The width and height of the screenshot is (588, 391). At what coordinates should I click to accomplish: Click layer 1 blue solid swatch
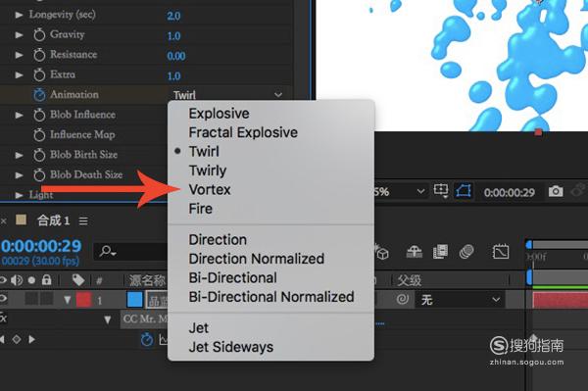coord(134,300)
